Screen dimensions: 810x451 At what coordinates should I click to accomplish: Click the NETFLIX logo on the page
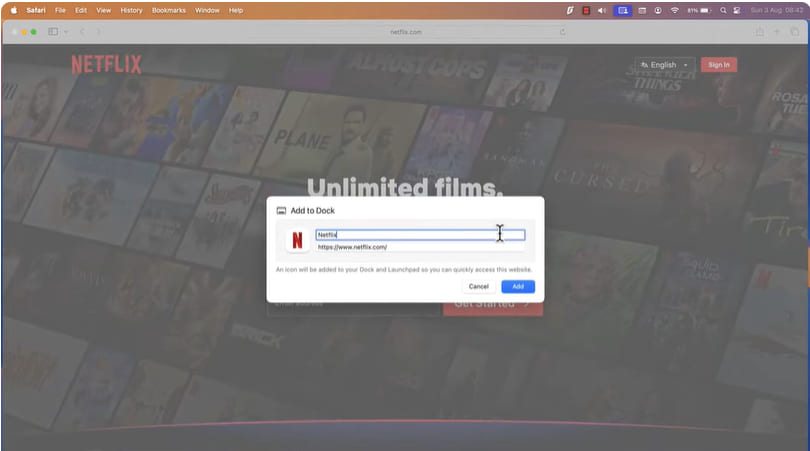[x=106, y=65]
